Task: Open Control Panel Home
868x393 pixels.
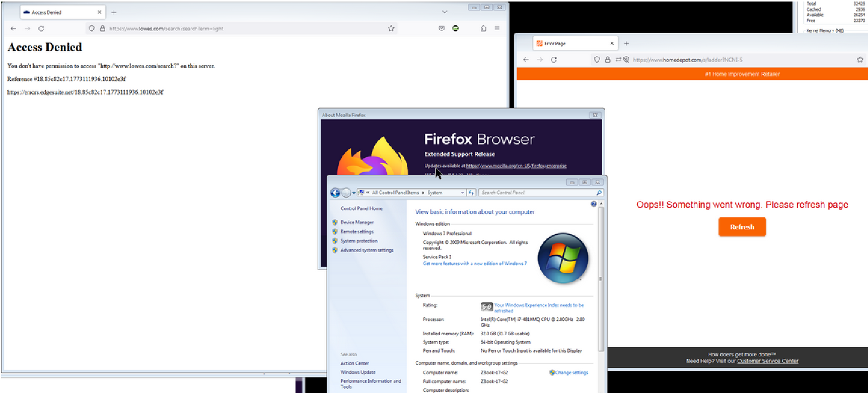Action: [361, 208]
